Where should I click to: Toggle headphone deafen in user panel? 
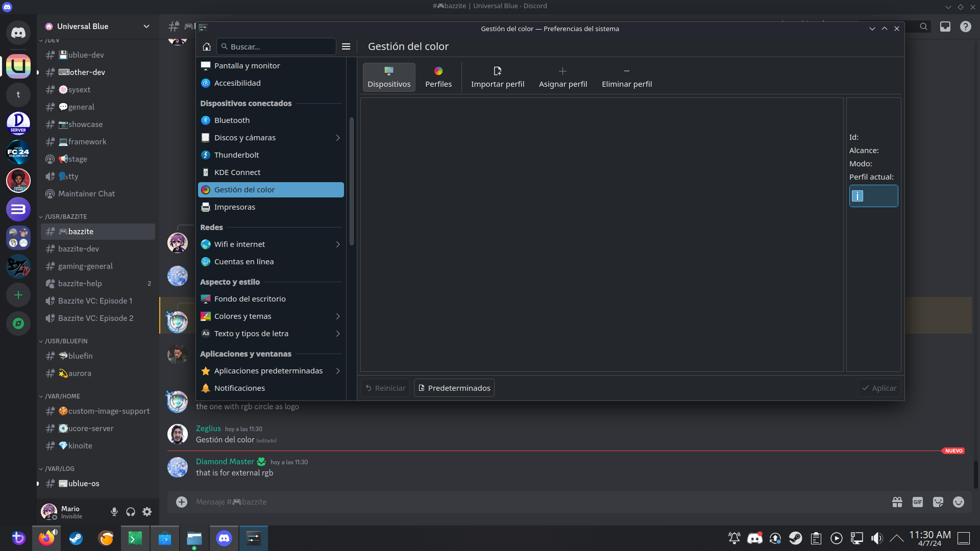[x=131, y=512]
